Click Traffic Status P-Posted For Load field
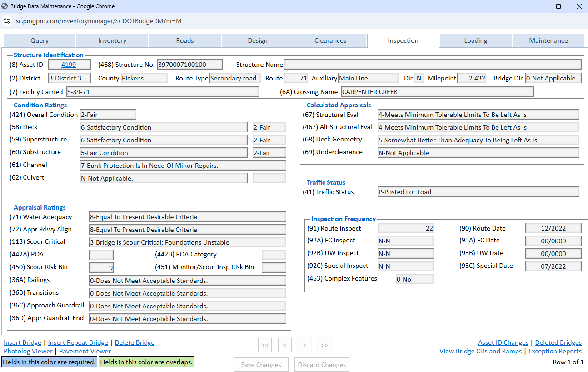Image resolution: width=588 pixels, height=372 pixels. 478,192
